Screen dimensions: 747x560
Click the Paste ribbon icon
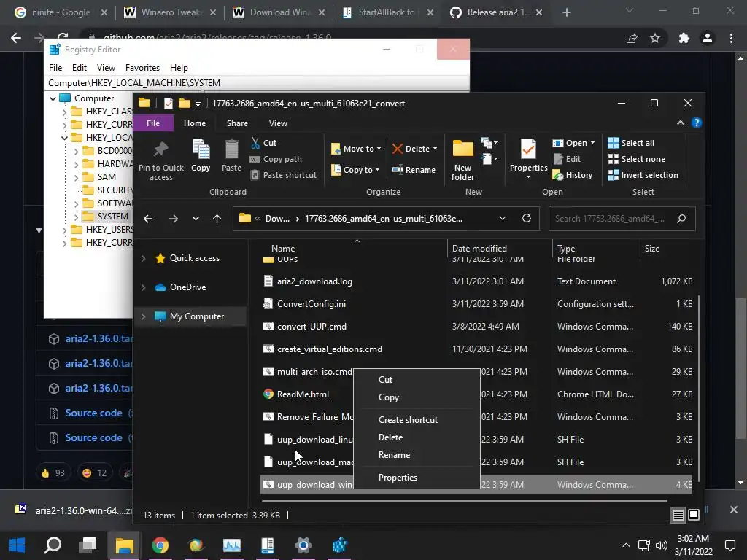click(231, 155)
